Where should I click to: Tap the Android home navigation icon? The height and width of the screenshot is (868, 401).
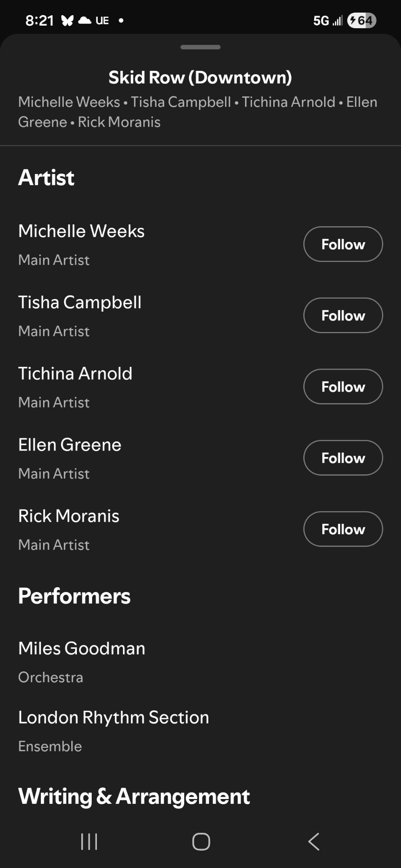(x=201, y=842)
